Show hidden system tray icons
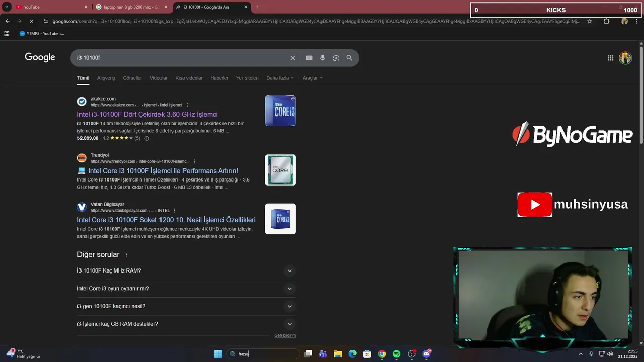Screen dimensions: 644x362 (x=580, y=354)
